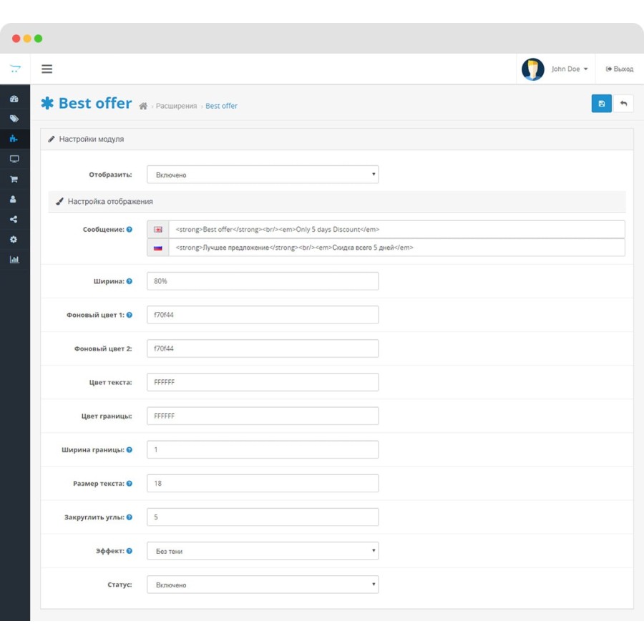Click the Russian flag language addon
Viewport: 644px width, 644px height.
158,248
